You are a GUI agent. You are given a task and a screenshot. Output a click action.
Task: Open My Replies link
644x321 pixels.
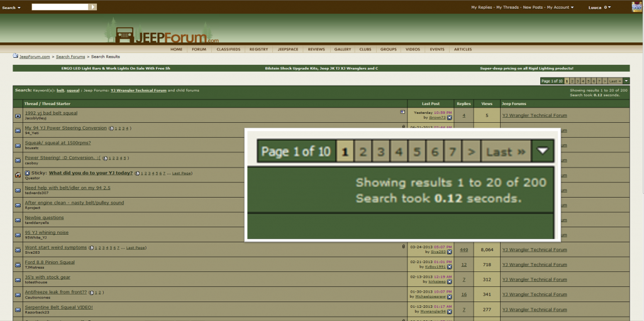(482, 8)
